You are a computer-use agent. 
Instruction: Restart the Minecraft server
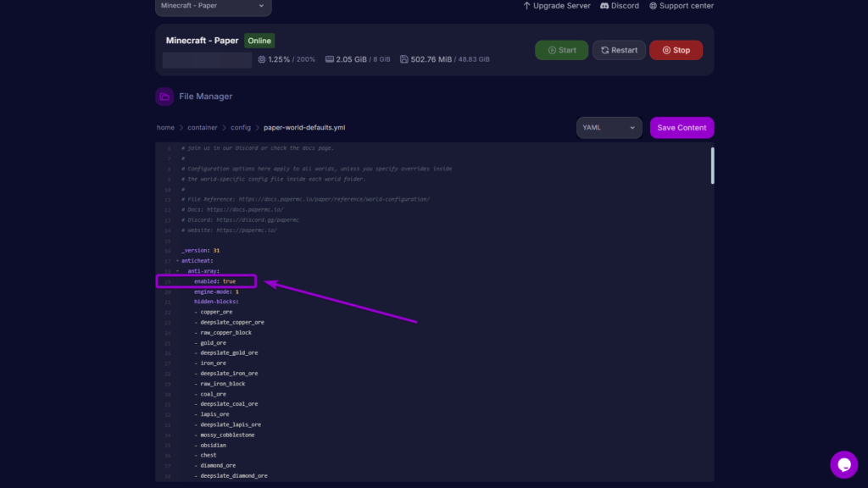(619, 51)
